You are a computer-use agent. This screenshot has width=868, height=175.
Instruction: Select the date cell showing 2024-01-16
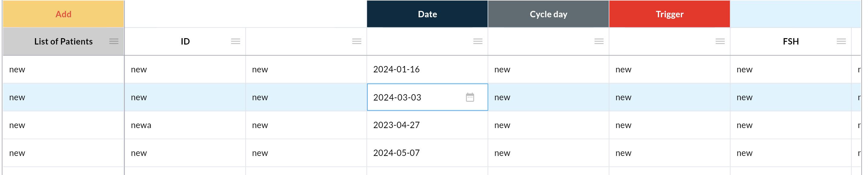point(427,69)
